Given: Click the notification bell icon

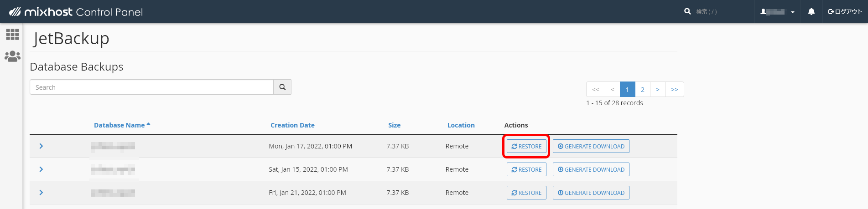Looking at the screenshot, I should [x=811, y=12].
